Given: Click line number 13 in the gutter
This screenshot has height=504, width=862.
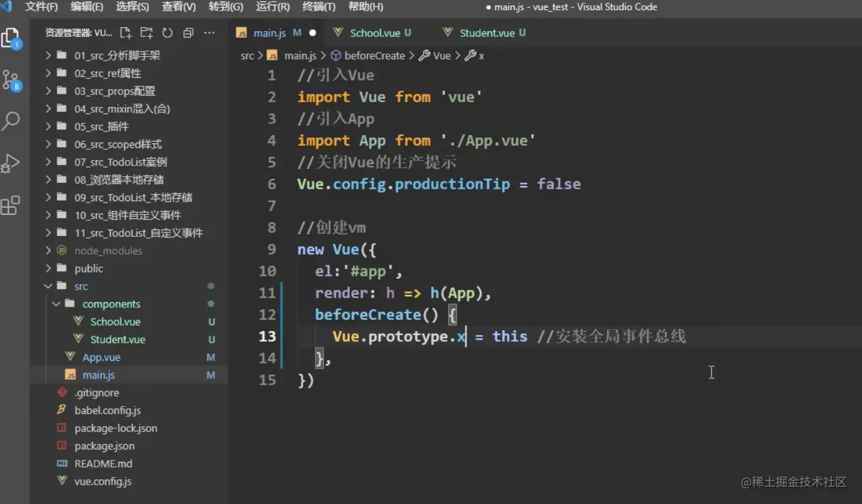Looking at the screenshot, I should [x=267, y=336].
